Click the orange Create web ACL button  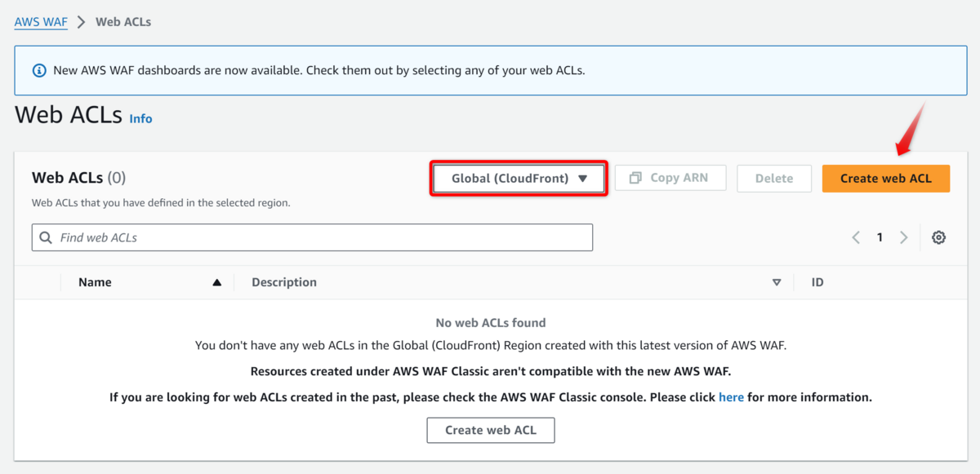coord(885,179)
